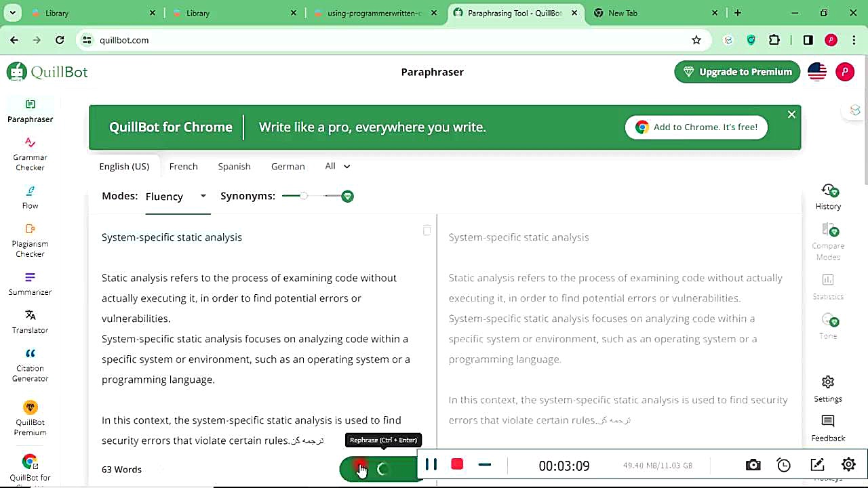Open the Summarizer tool
Image resolution: width=868 pixels, height=488 pixels.
(x=30, y=284)
